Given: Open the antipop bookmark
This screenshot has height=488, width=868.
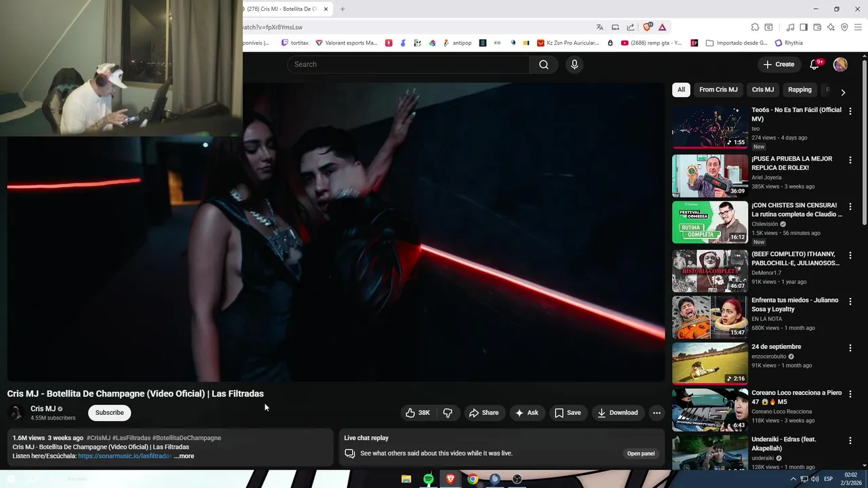Looking at the screenshot, I should click(457, 43).
